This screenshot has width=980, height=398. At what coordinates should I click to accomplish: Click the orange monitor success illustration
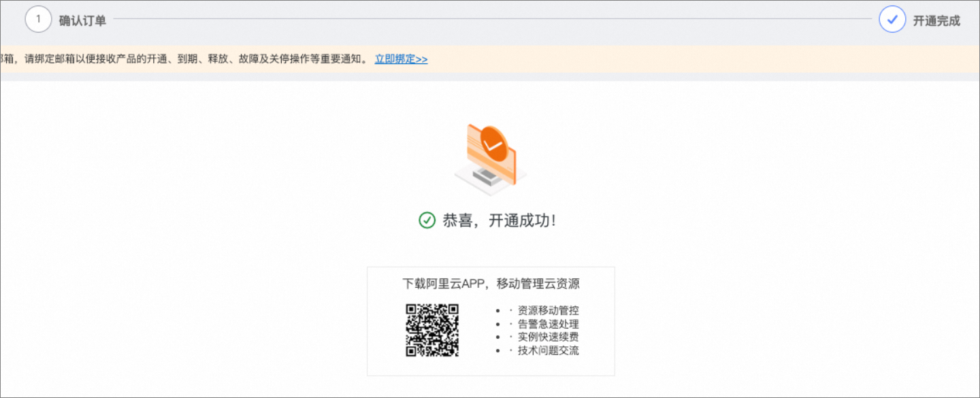(490, 159)
